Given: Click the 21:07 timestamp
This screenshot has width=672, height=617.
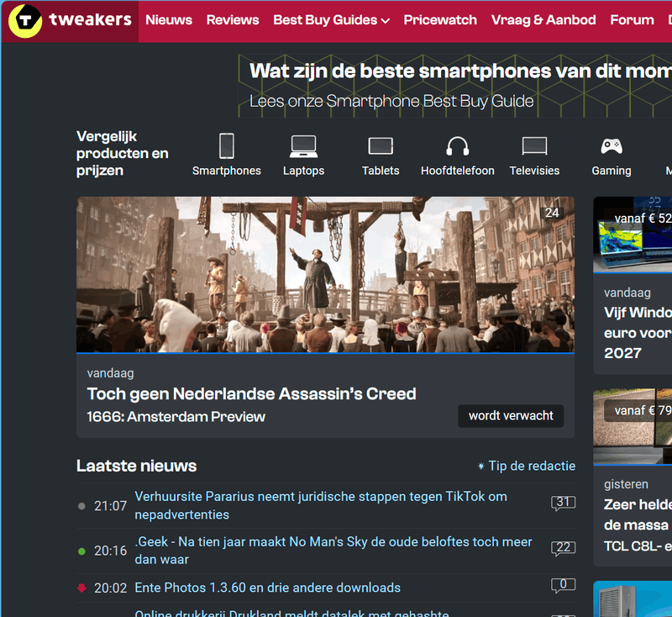Looking at the screenshot, I should coord(110,506).
